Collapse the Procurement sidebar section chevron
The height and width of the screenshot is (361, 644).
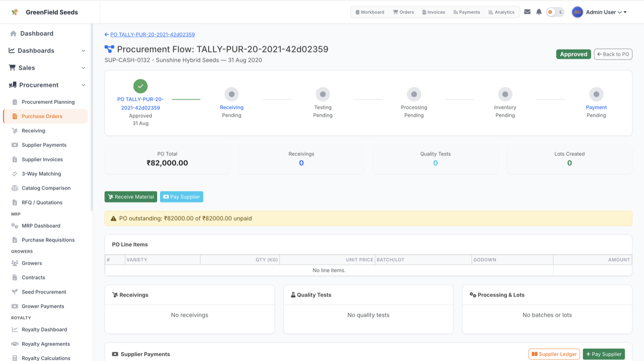point(83,85)
